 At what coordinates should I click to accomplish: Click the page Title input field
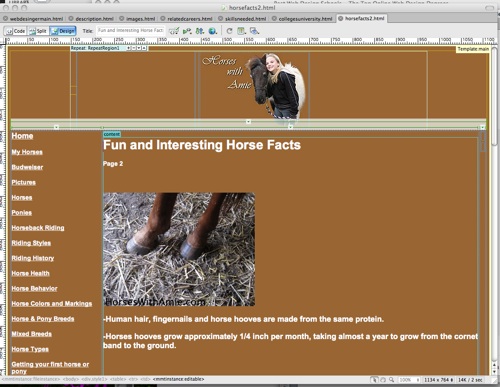[131, 31]
